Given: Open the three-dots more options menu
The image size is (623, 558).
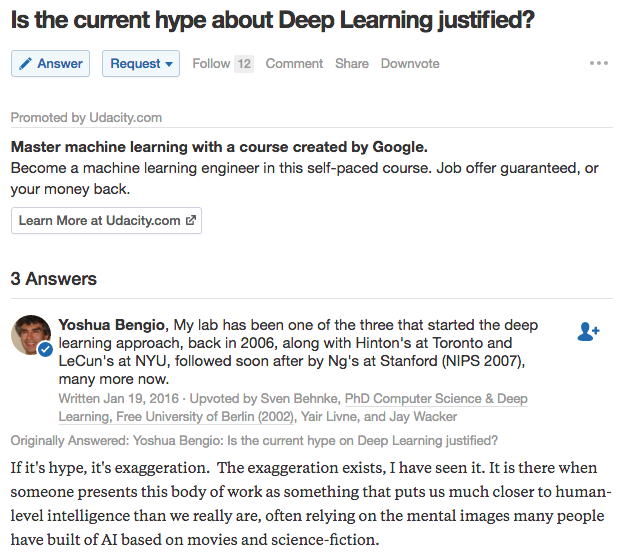Looking at the screenshot, I should click(599, 63).
